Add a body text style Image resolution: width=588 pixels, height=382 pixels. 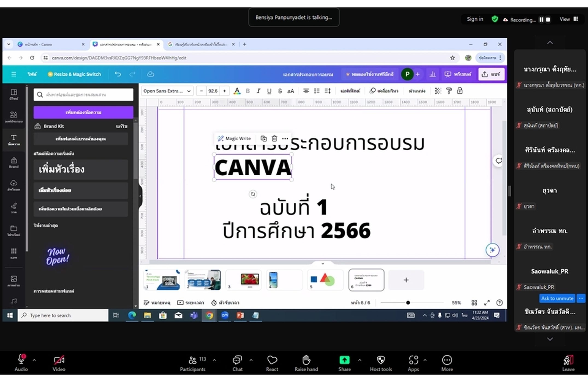81,209
